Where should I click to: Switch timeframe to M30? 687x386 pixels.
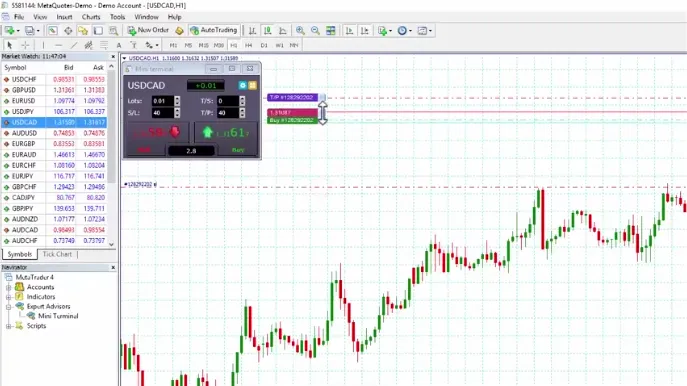click(219, 45)
